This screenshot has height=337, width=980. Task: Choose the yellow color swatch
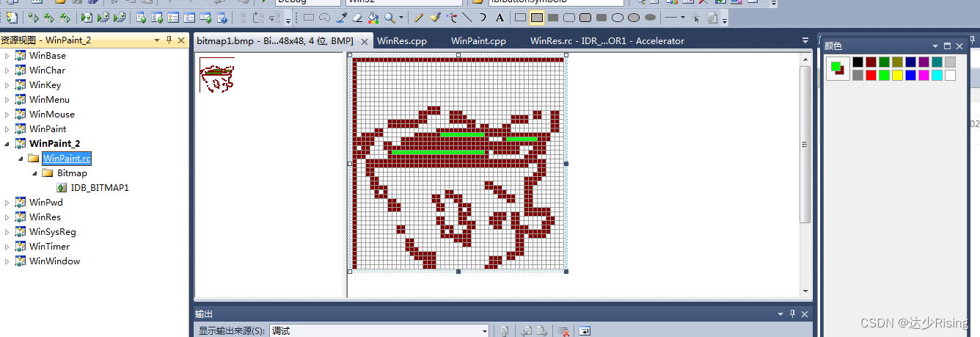897,75
